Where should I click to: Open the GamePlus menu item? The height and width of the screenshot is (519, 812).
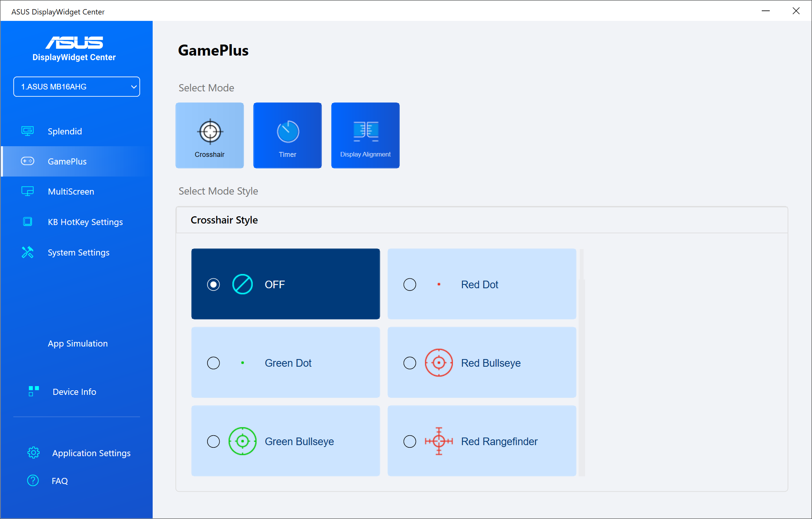(x=67, y=161)
